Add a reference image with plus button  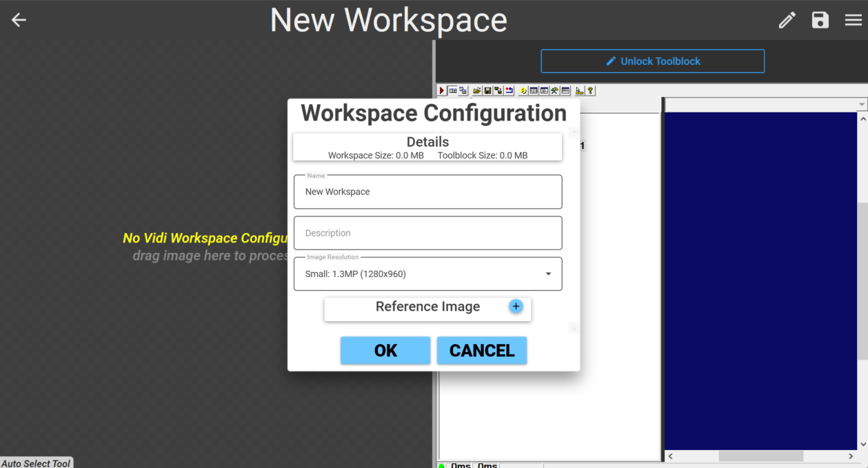(x=516, y=307)
